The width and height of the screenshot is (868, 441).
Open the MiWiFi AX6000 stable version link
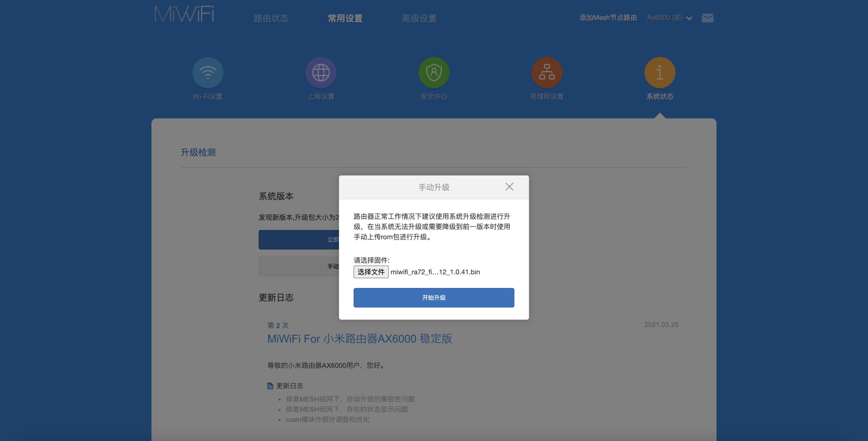click(x=359, y=339)
